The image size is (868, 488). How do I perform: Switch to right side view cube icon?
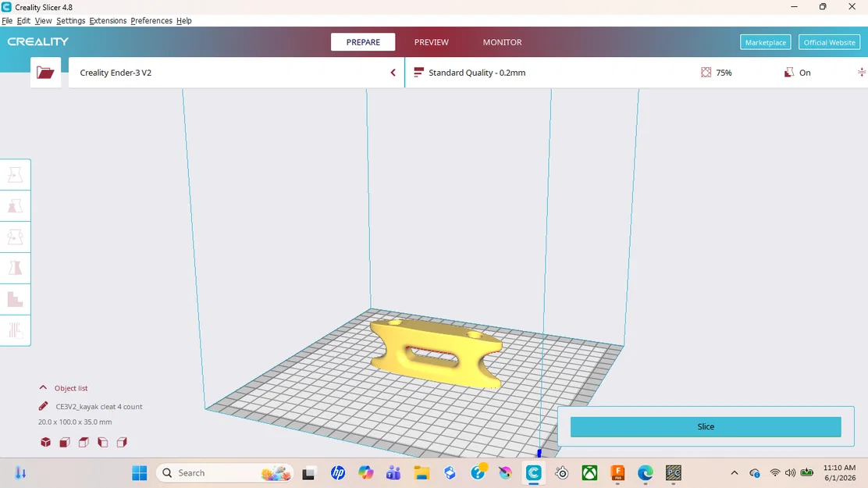(x=122, y=442)
